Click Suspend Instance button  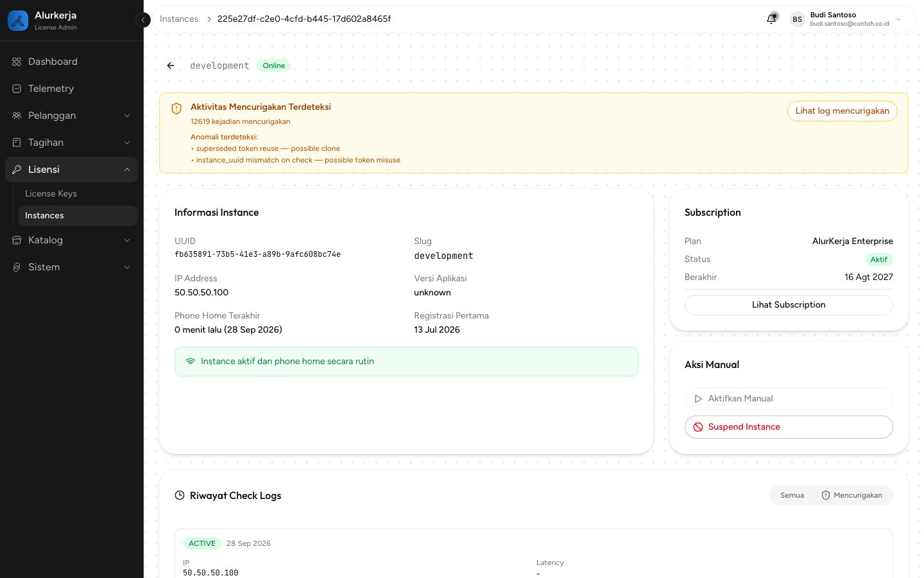pos(789,427)
